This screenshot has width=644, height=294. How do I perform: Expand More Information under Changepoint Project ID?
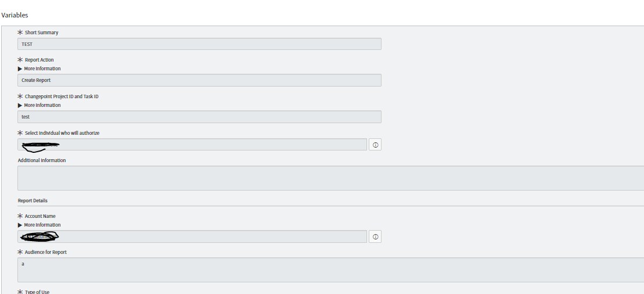(39, 105)
